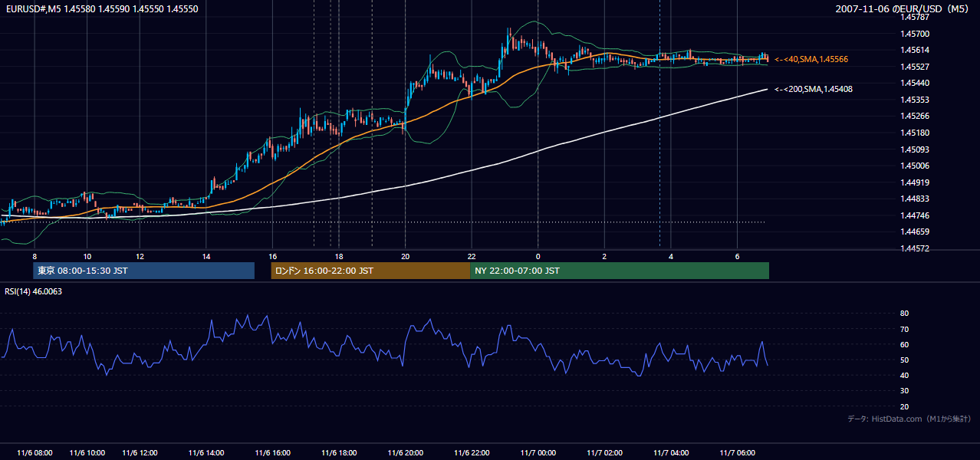Select the ロンドン 16:00-22:00 JST session bar
The image size is (980, 460).
pos(370,271)
